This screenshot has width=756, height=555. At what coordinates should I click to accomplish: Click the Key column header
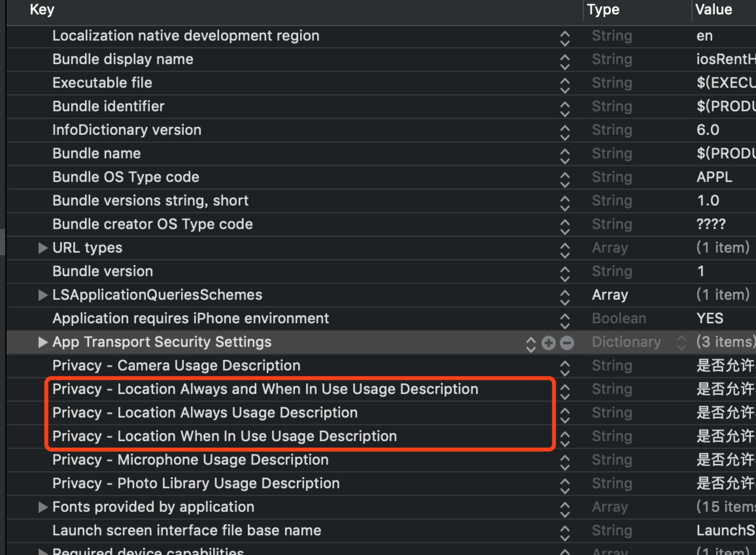(42, 9)
